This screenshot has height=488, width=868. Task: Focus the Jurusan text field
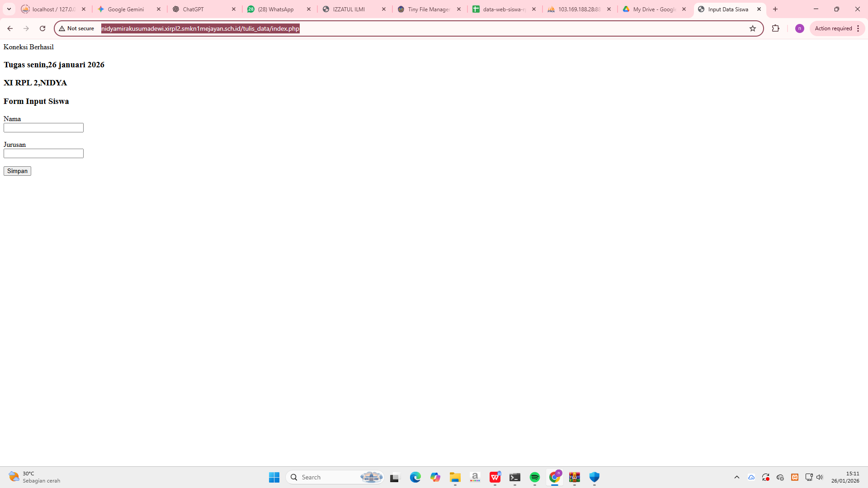pyautogui.click(x=43, y=154)
